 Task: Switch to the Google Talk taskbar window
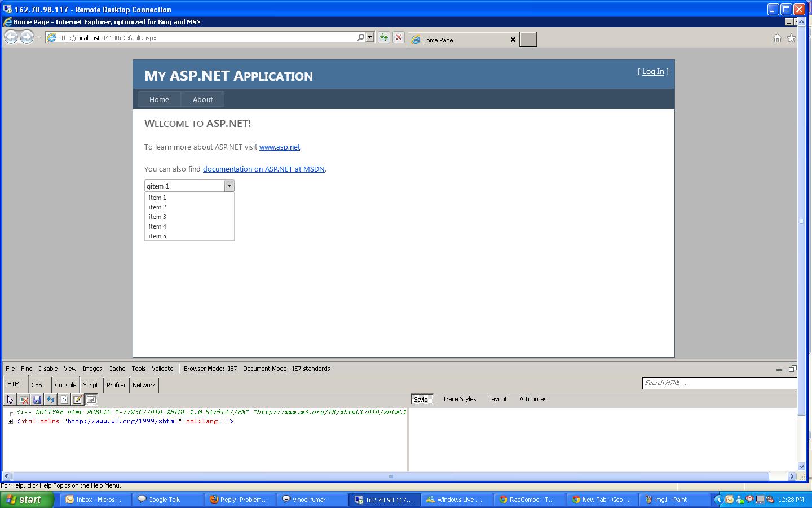[167, 500]
